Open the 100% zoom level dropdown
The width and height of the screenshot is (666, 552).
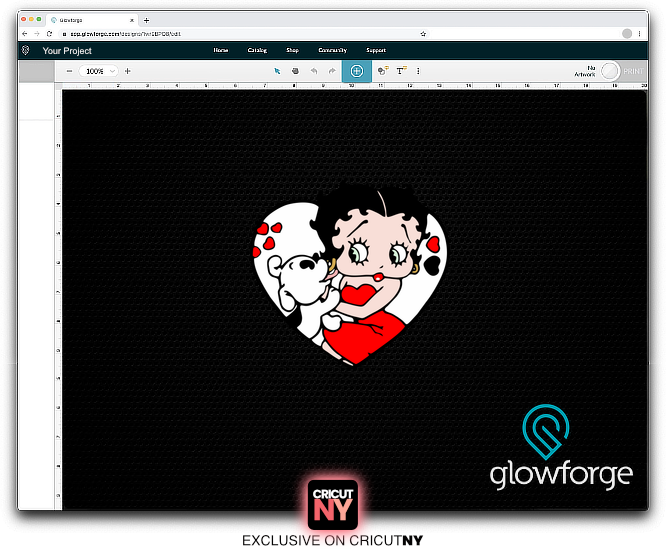99,71
